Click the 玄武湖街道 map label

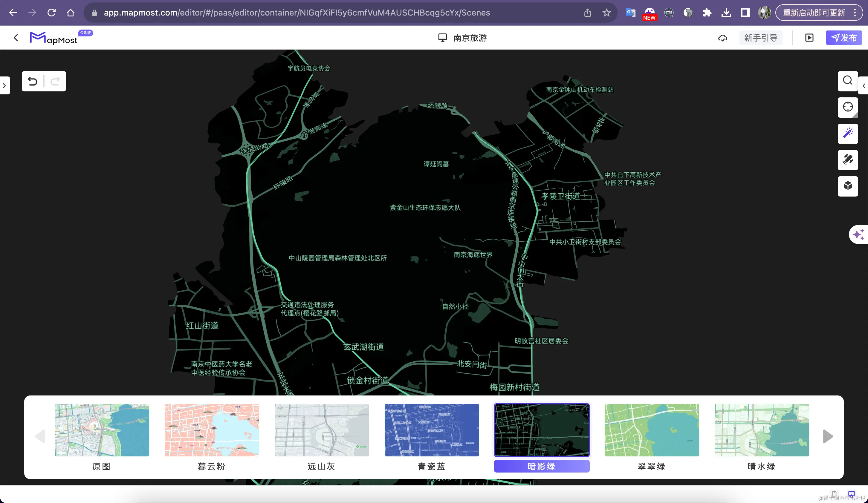coord(364,347)
